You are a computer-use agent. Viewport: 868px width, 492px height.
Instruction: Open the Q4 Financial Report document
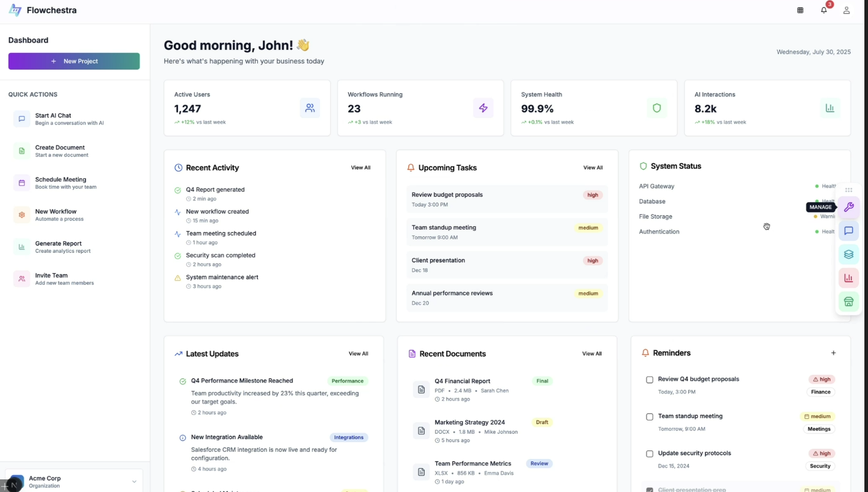click(x=462, y=381)
